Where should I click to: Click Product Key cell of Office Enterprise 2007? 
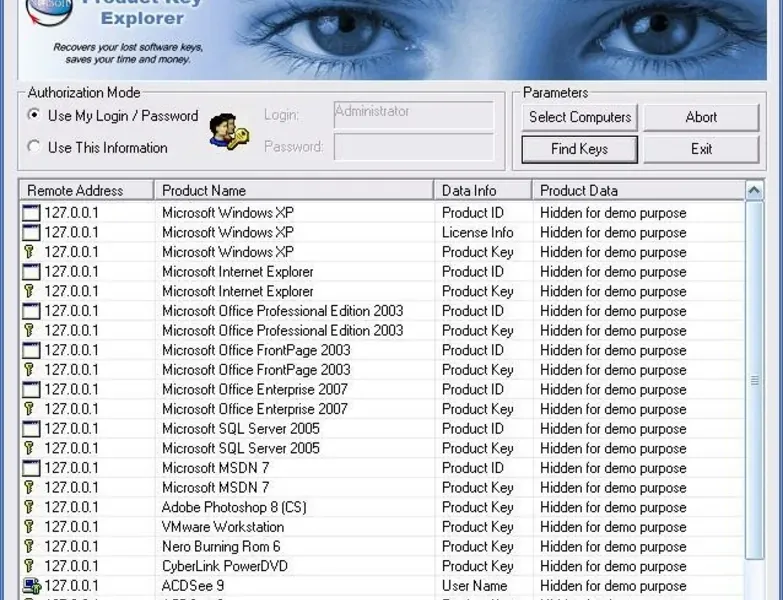point(477,409)
